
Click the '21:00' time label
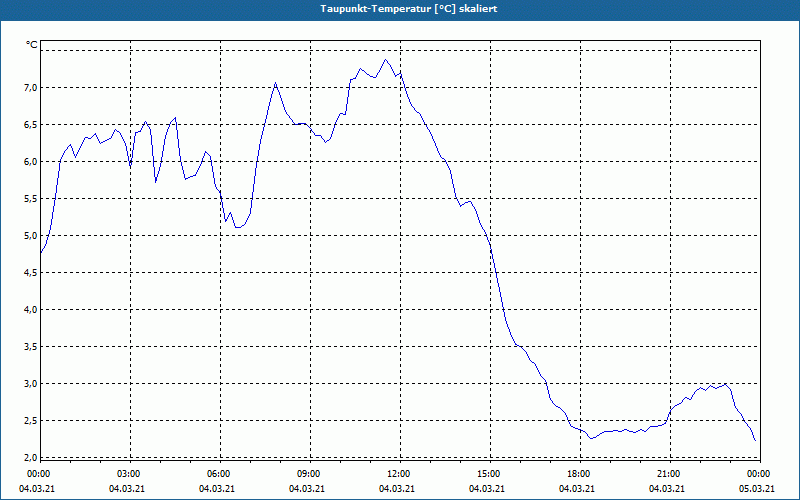[669, 474]
